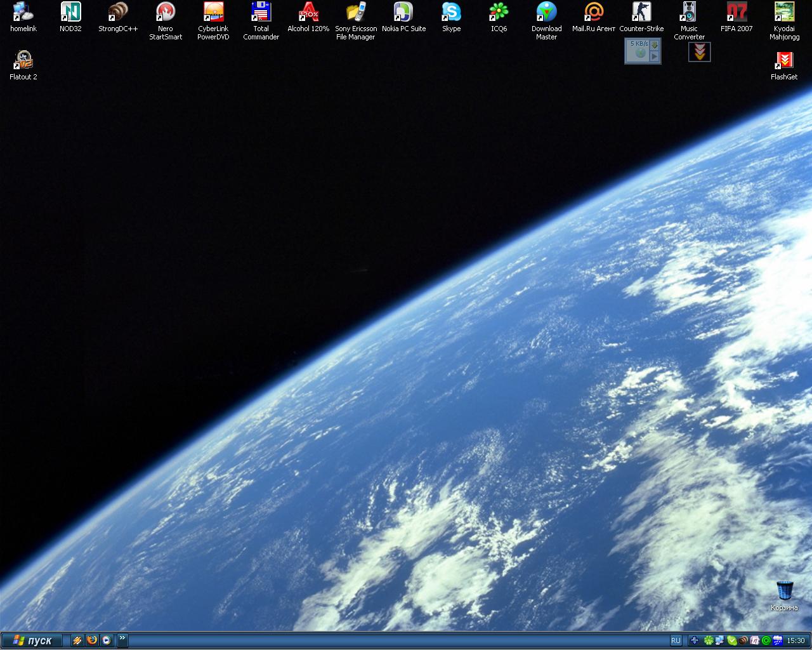Open the Download Master shortcut
This screenshot has width=812, height=650.
click(546, 21)
